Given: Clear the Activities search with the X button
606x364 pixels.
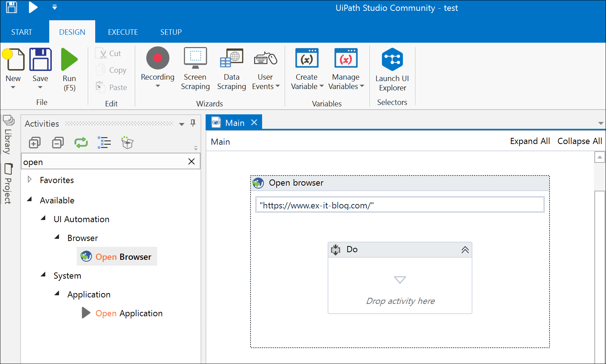Looking at the screenshot, I should [192, 161].
